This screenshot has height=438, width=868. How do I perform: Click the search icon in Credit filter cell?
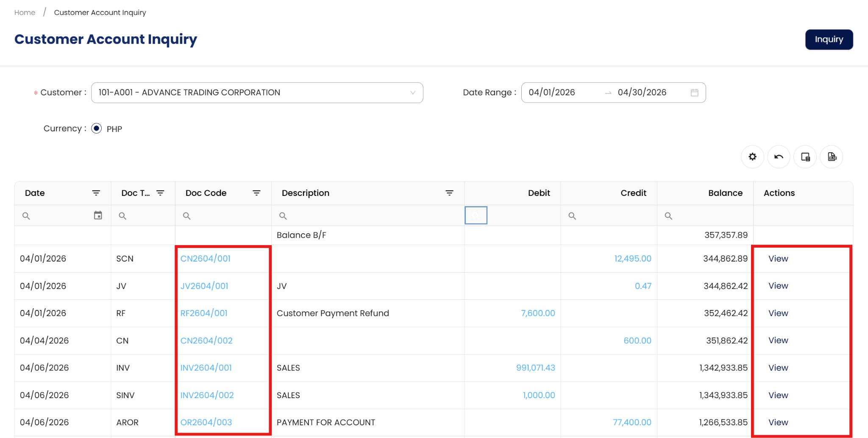[572, 216]
